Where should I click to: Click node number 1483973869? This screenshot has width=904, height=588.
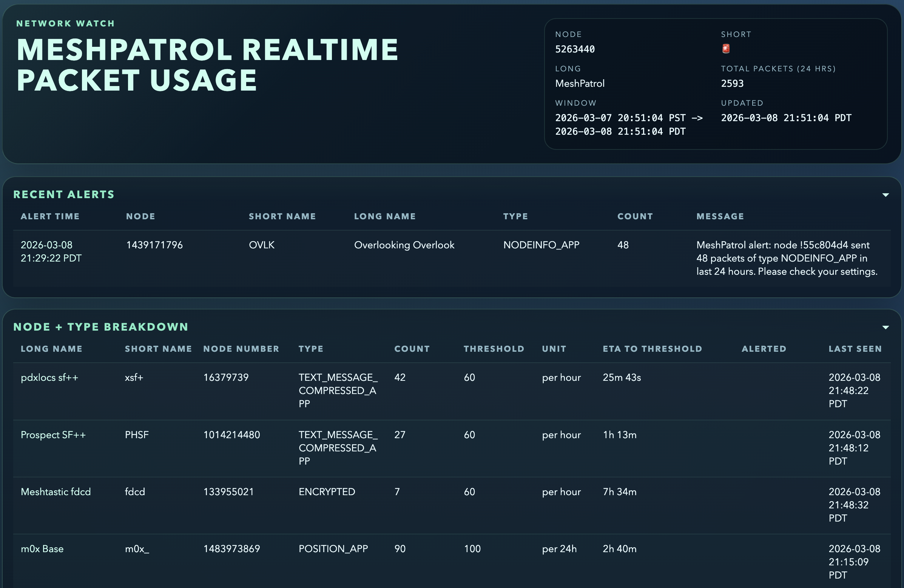click(232, 548)
